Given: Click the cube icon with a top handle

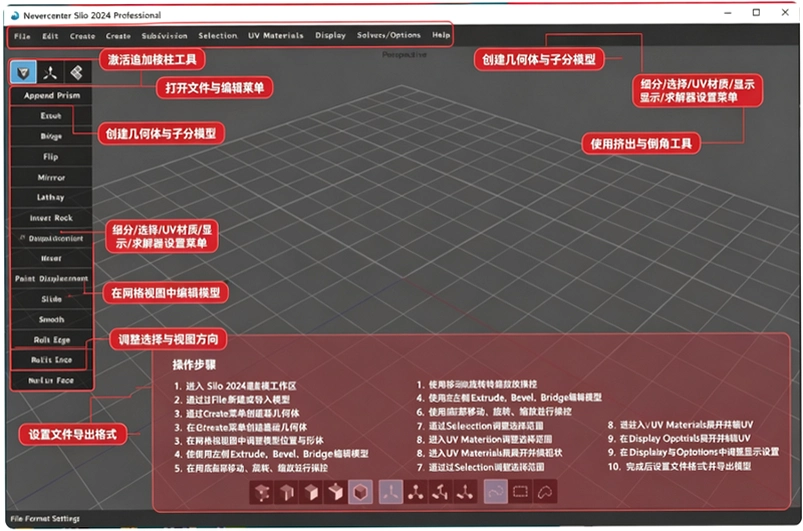Looking at the screenshot, I should tap(336, 492).
